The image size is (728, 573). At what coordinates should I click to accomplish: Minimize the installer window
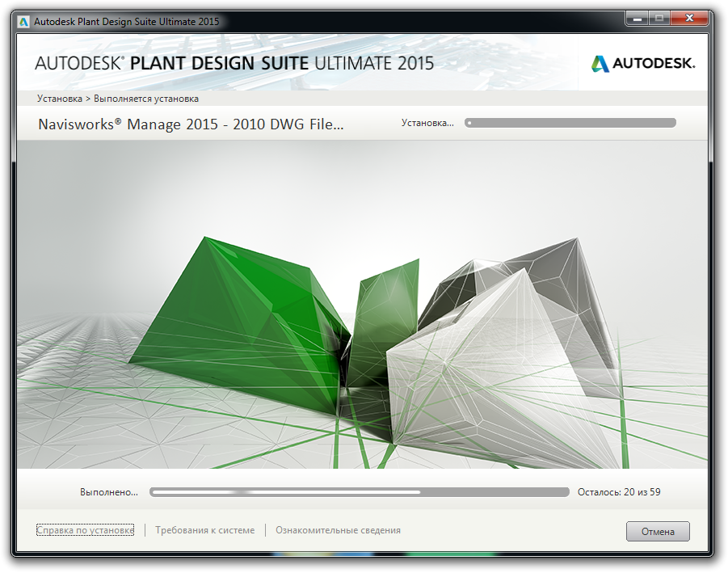pos(634,18)
